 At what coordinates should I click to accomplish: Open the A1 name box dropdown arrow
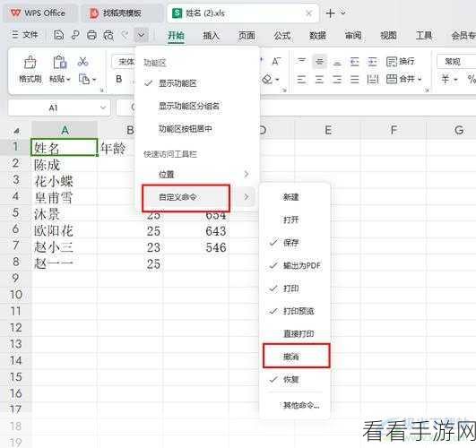103,108
